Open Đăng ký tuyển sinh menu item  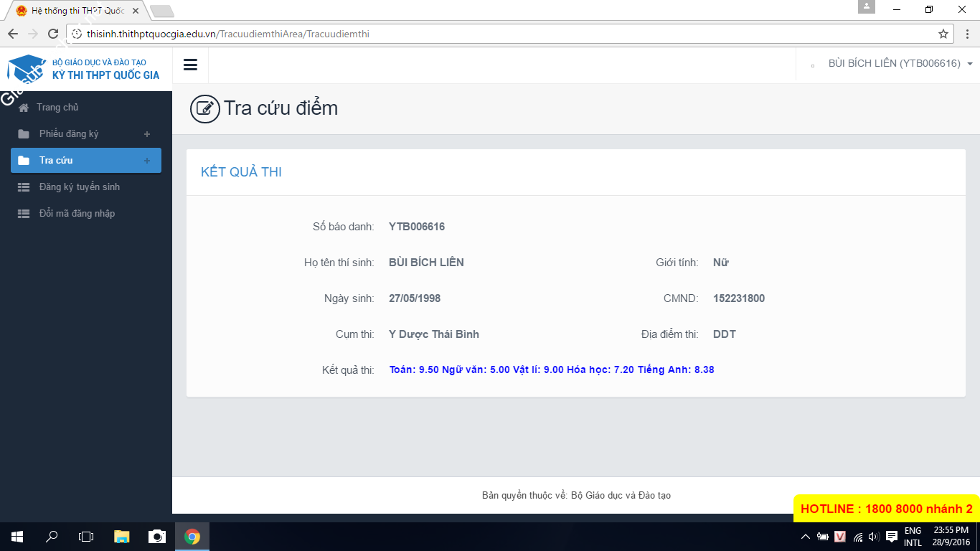(79, 187)
